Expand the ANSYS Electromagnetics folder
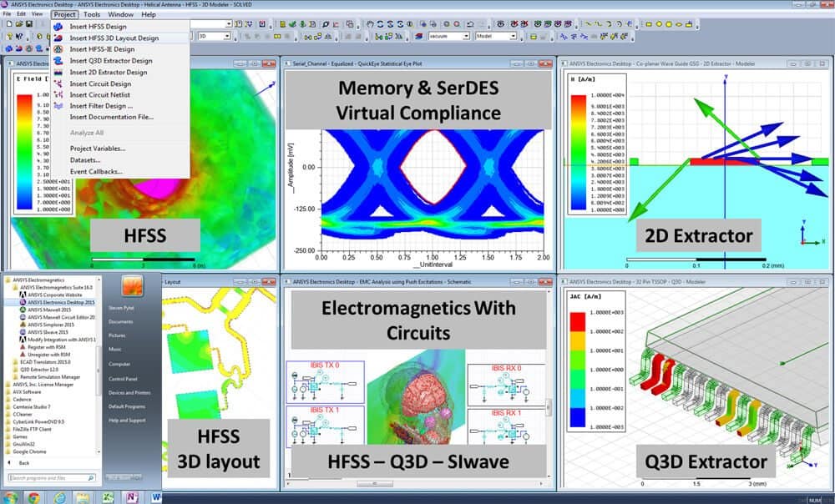This screenshot has height=504, width=835. (x=33, y=280)
